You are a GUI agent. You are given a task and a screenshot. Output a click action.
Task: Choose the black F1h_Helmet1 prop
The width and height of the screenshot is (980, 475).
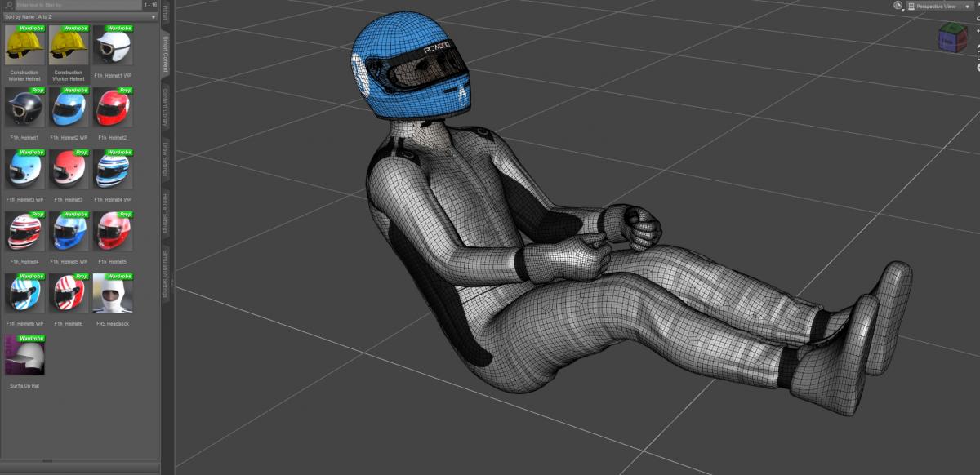tap(24, 109)
